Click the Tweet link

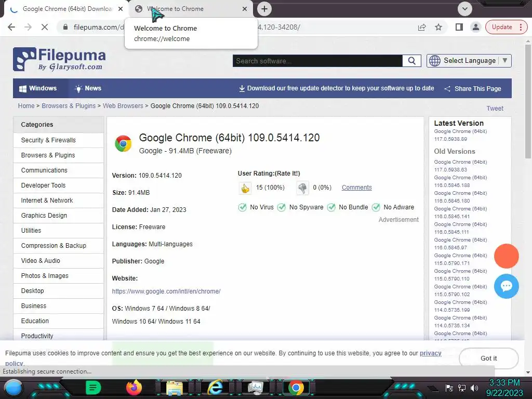point(495,109)
